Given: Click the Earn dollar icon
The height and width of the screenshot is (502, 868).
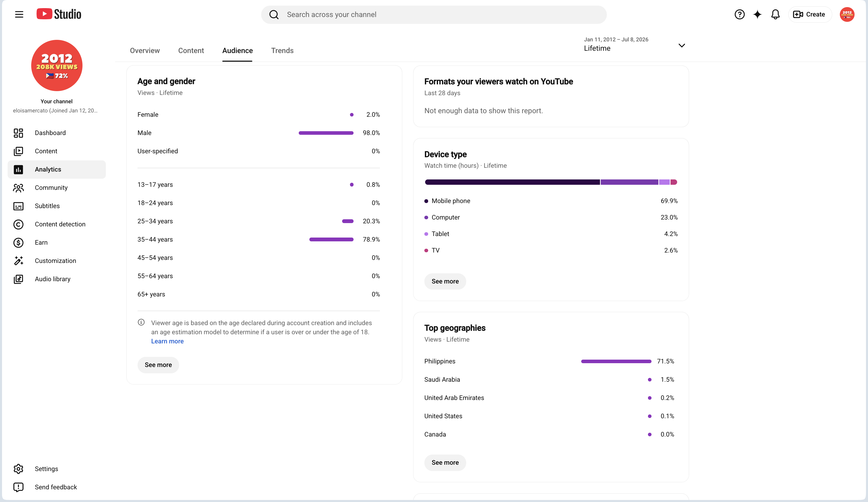Looking at the screenshot, I should (18, 243).
